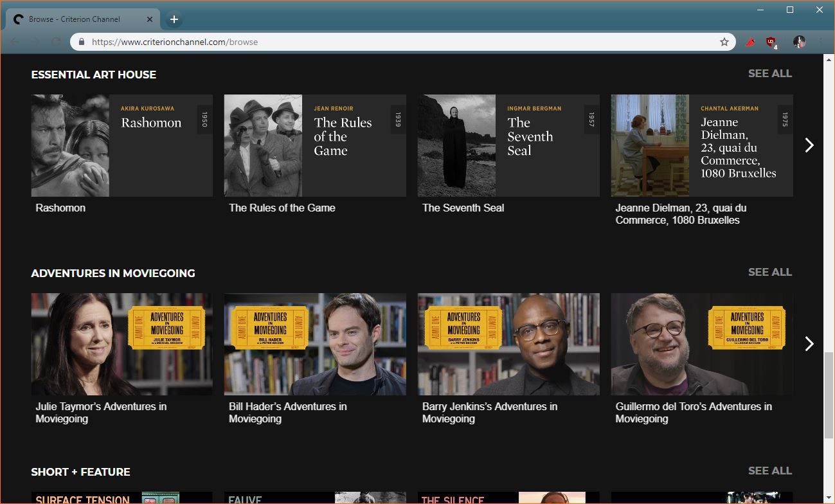Click The Seventh Seal caption link
This screenshot has width=835, height=504.
[x=463, y=208]
